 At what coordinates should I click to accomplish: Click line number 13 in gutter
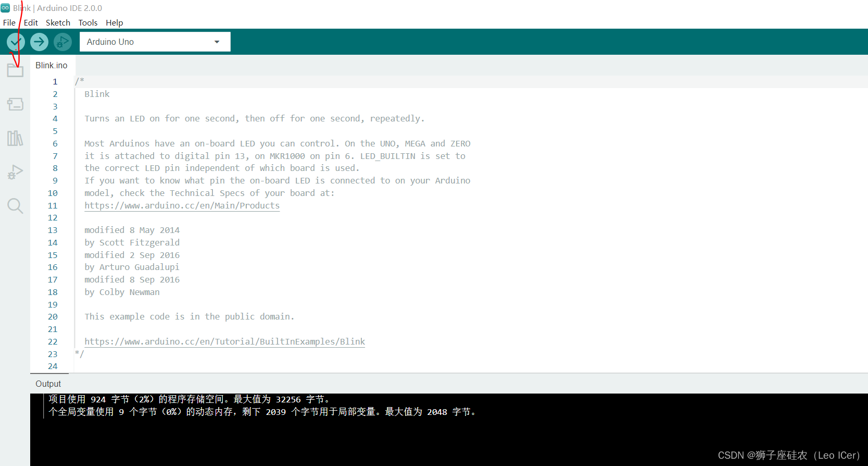[53, 230]
